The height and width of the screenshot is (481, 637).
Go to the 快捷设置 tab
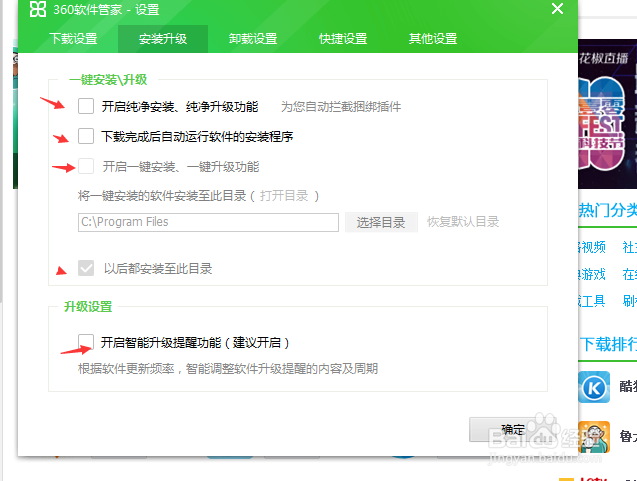pyautogui.click(x=343, y=39)
